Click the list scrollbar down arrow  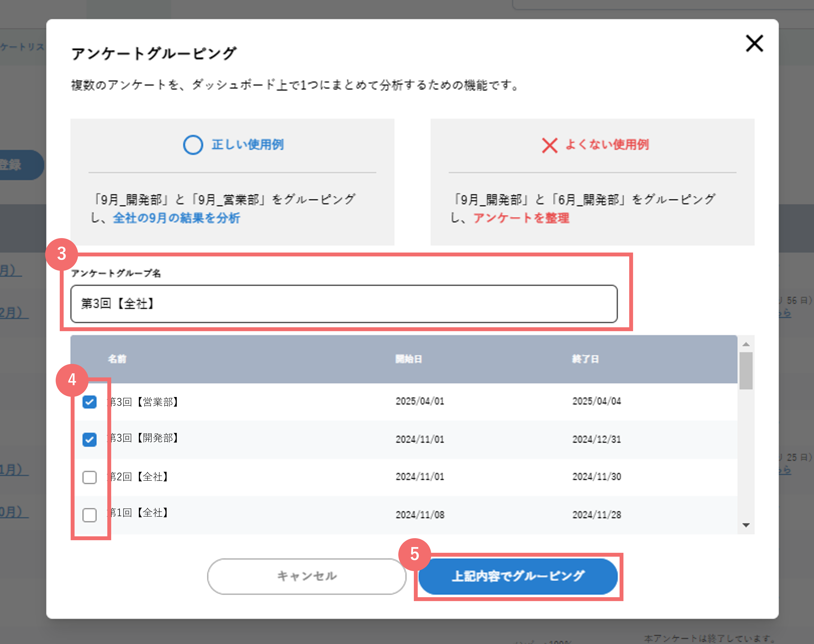coord(746,525)
